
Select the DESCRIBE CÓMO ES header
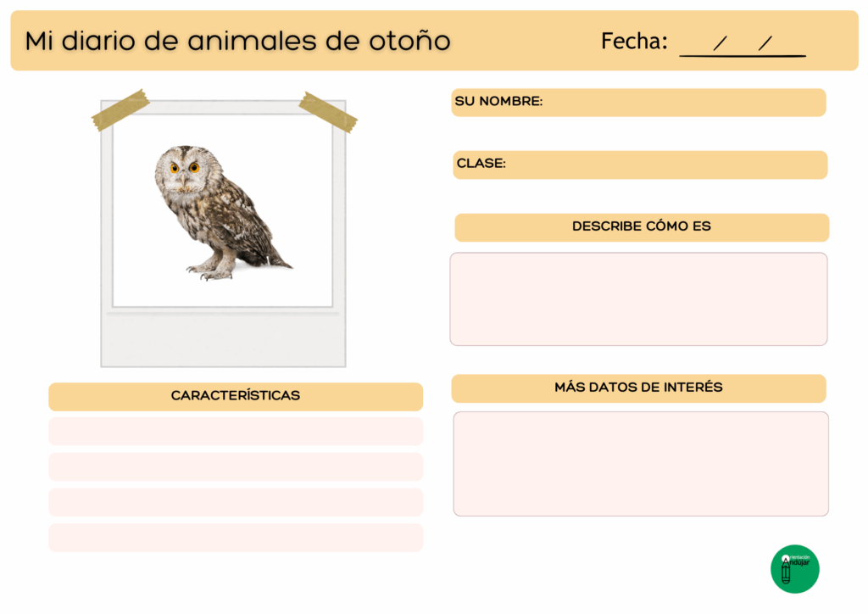pos(641,227)
